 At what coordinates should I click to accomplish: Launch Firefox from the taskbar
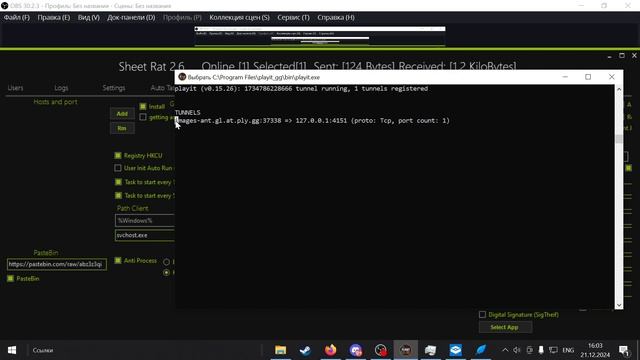tap(330, 350)
